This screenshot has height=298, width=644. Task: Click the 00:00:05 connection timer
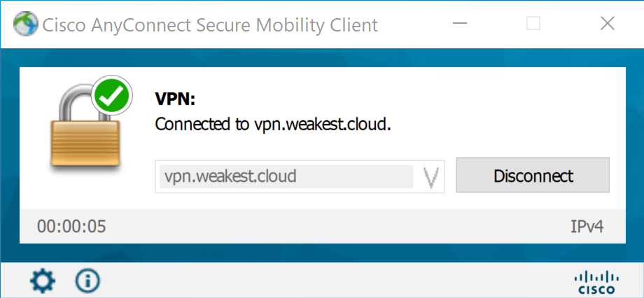[x=71, y=227]
